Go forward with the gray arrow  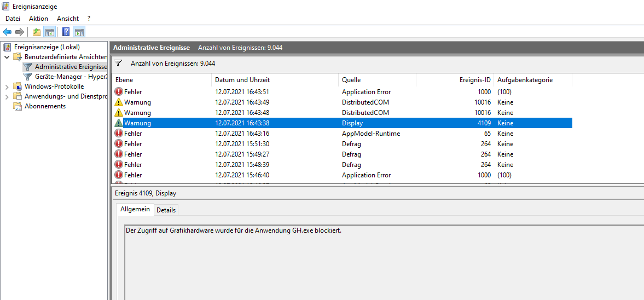click(19, 32)
